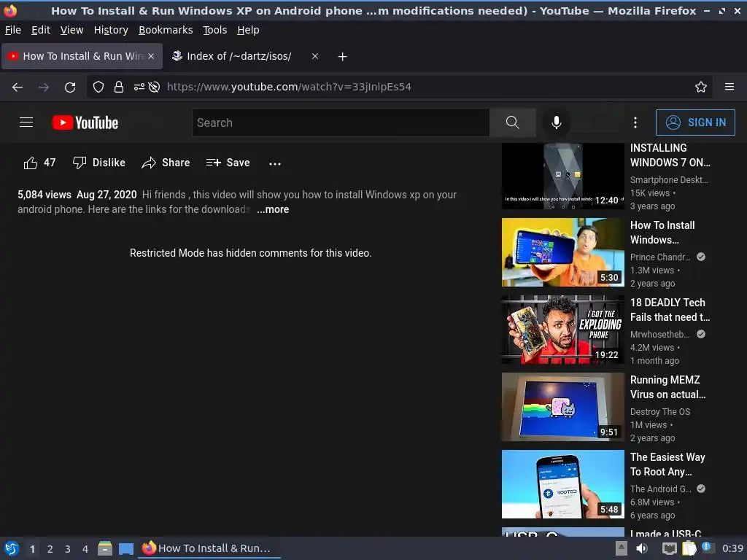Click the Firefox forward arrow
The image size is (747, 560).
[43, 87]
